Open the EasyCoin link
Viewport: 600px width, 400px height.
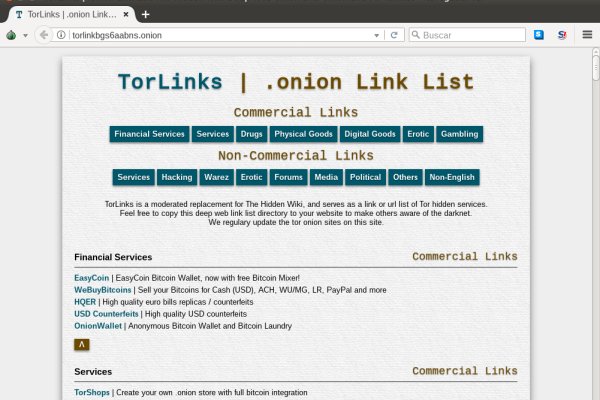(91, 277)
